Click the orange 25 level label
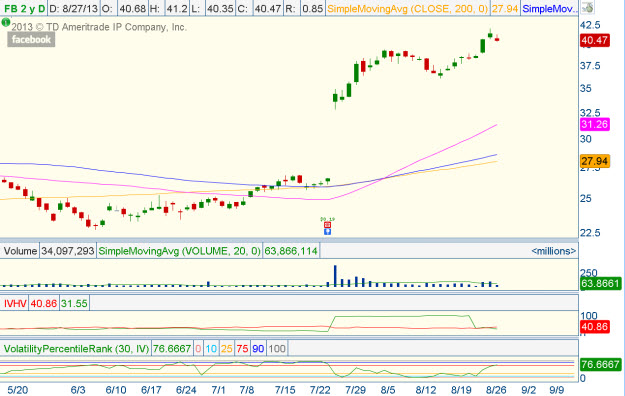 click(x=226, y=349)
